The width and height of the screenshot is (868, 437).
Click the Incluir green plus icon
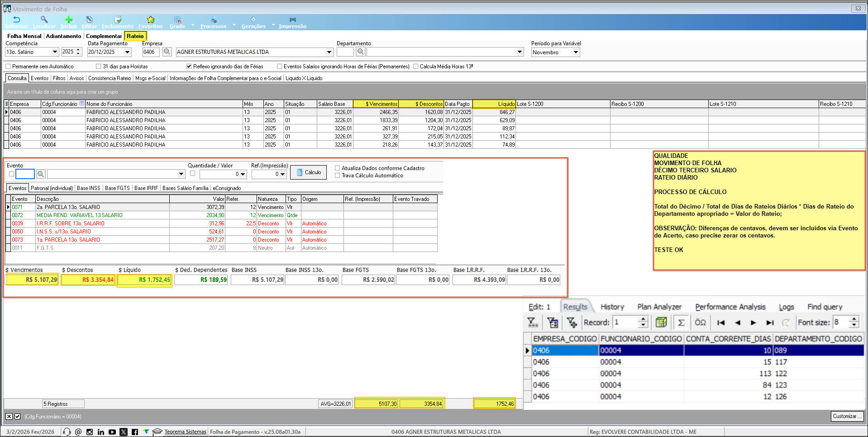pyautogui.click(x=69, y=20)
